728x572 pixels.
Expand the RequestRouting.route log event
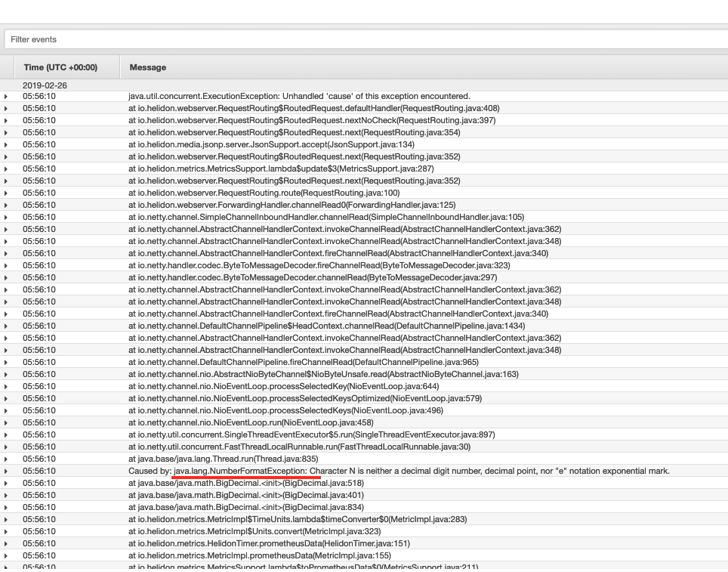coord(8,193)
